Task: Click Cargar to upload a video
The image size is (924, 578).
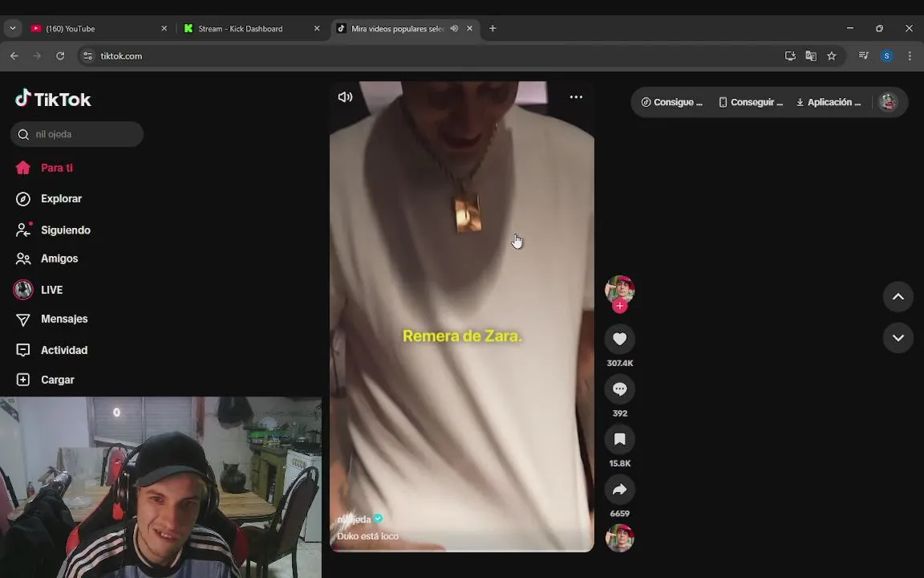Action: [45, 380]
